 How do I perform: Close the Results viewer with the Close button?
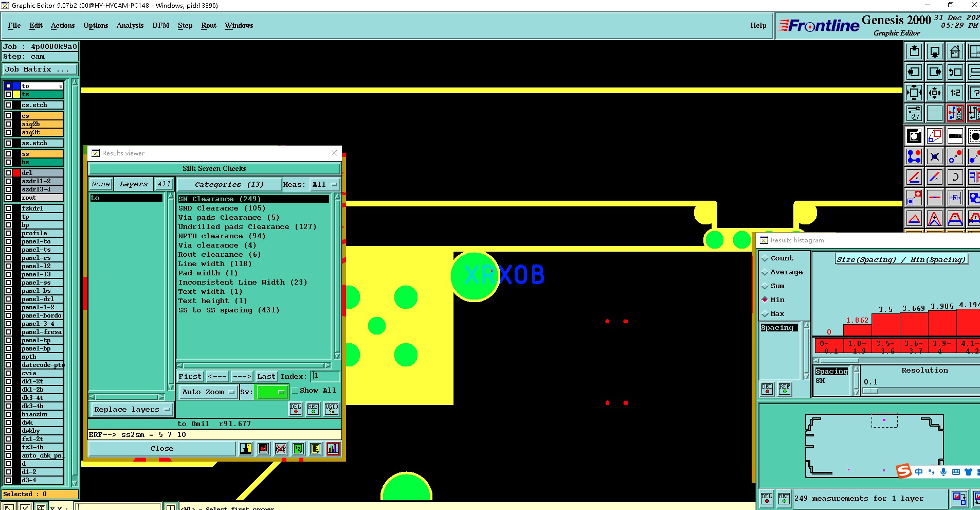(162, 449)
